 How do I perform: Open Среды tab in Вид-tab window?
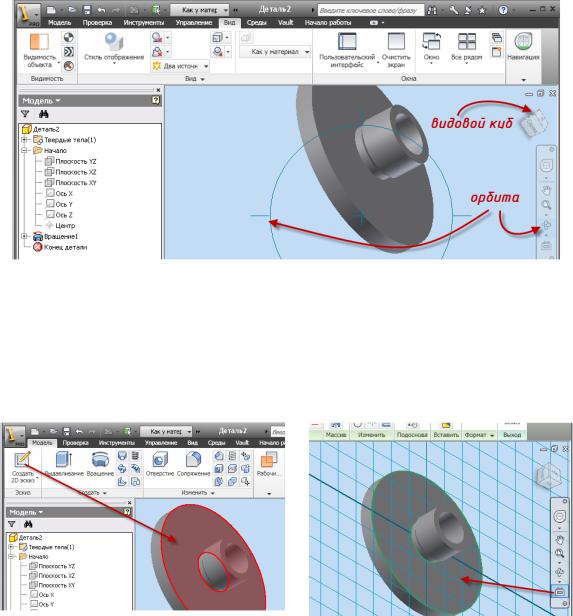[256, 23]
